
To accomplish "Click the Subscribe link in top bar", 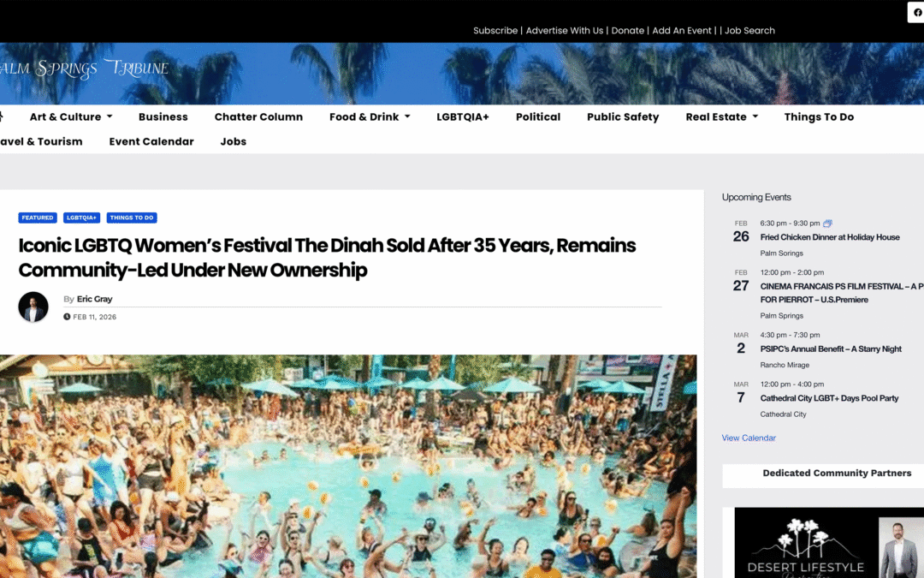I will [495, 31].
